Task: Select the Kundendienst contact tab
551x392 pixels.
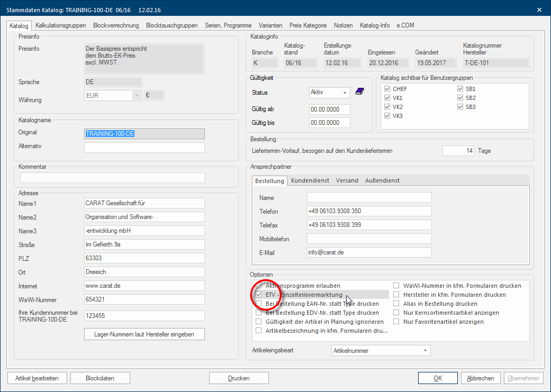Action: pos(310,180)
